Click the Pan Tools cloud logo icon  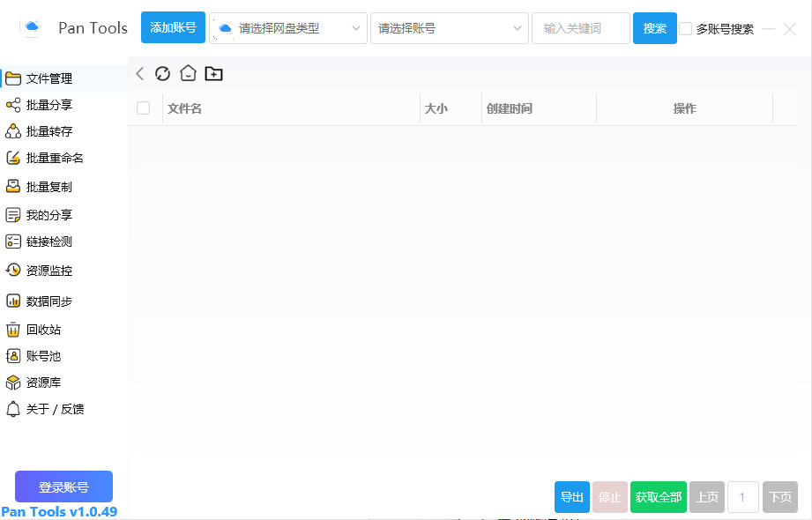(32, 27)
